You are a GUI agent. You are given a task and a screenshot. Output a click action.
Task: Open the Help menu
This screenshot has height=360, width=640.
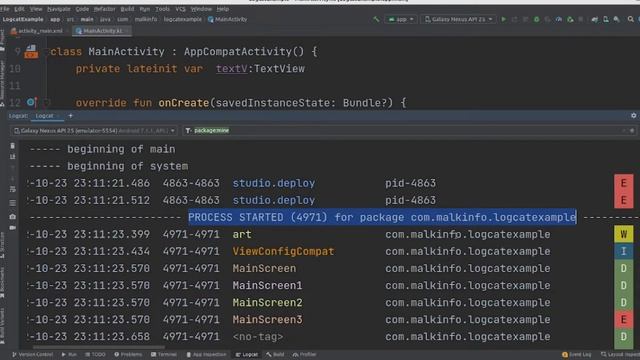[222, 9]
